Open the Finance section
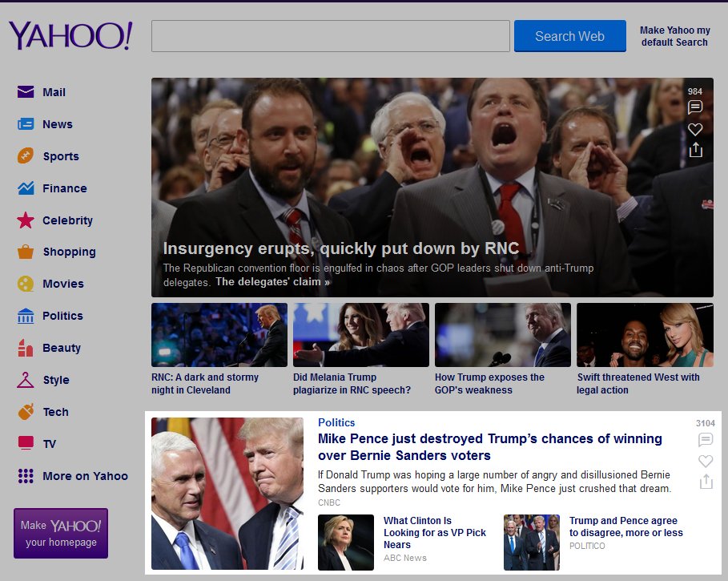This screenshot has width=728, height=581. point(65,188)
